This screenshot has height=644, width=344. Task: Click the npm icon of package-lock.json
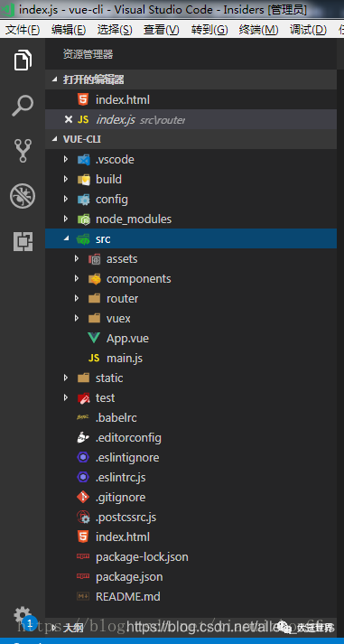[83, 557]
